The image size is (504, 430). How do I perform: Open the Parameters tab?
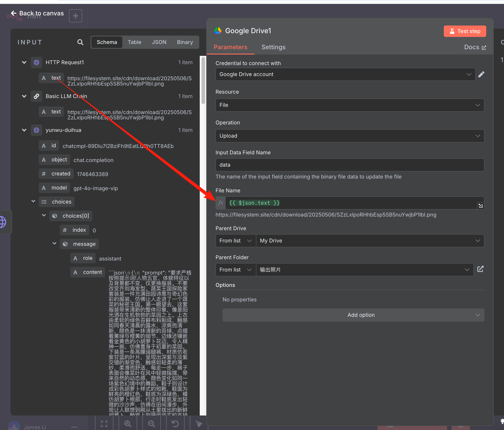point(230,47)
